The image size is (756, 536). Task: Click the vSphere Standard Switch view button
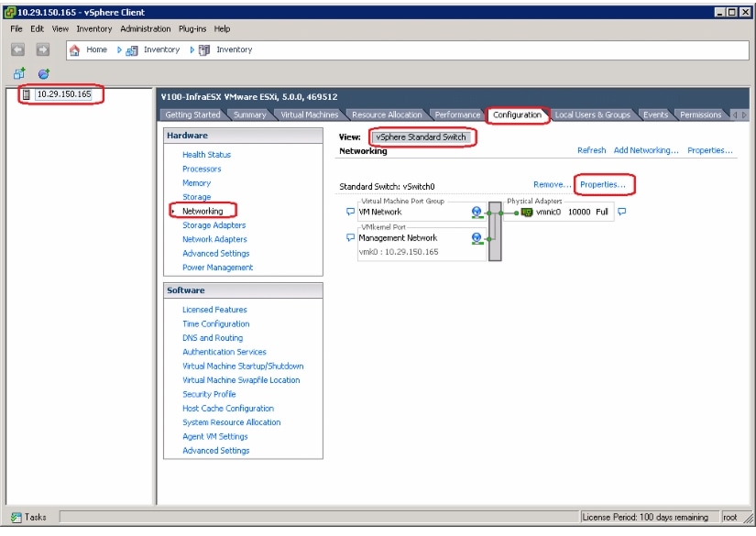[421, 137]
